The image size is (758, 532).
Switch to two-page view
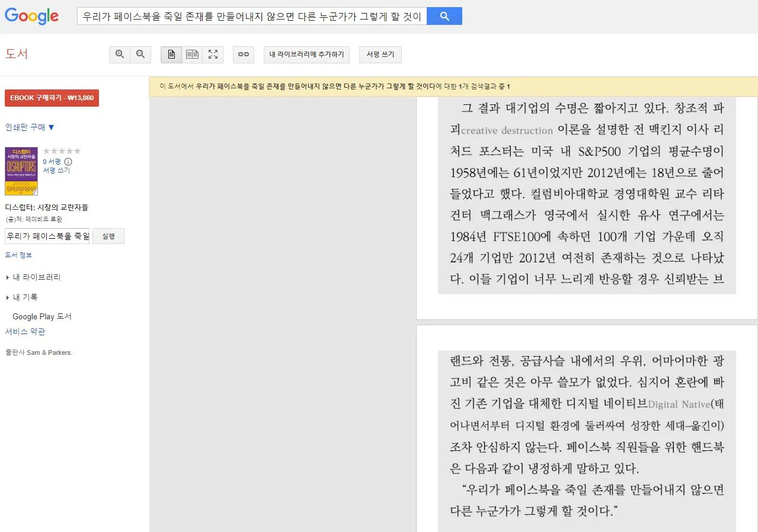[192, 55]
